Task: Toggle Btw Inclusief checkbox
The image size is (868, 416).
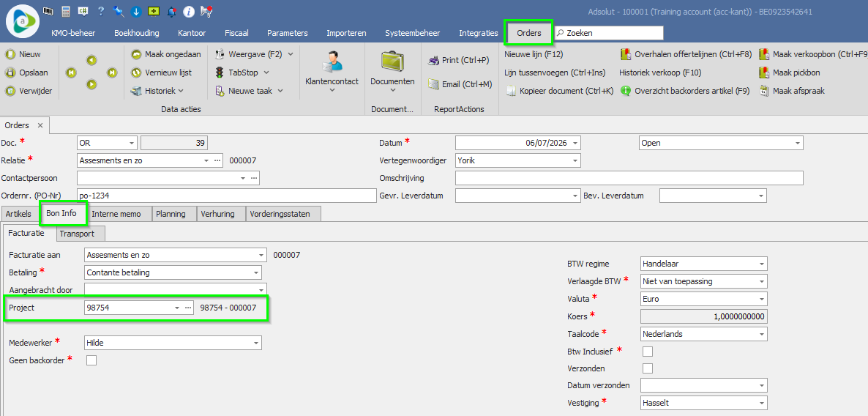Action: (647, 352)
